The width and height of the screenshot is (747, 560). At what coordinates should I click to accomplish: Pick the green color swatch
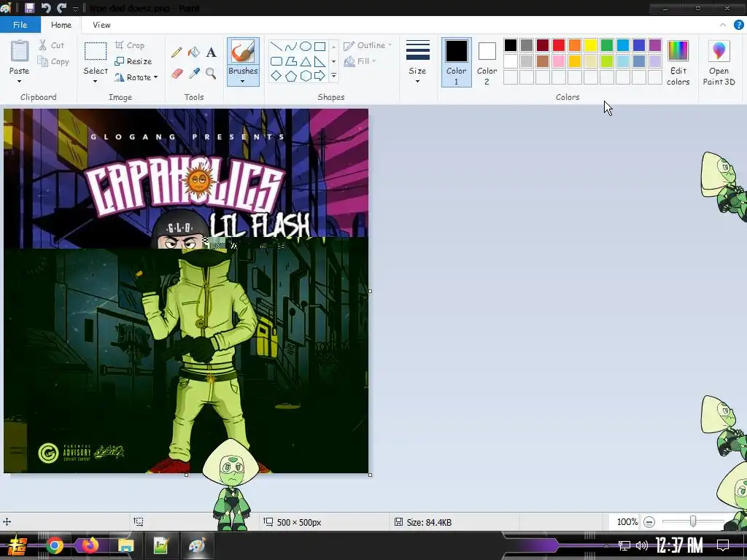click(607, 45)
